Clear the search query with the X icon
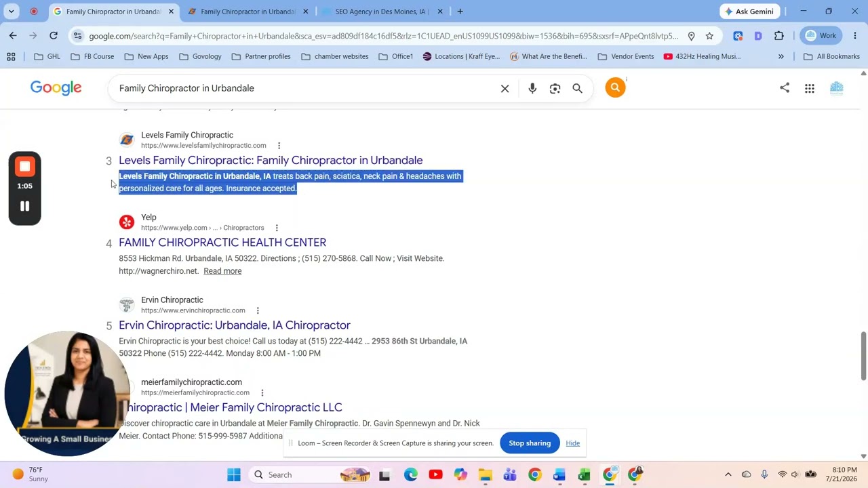 point(505,89)
